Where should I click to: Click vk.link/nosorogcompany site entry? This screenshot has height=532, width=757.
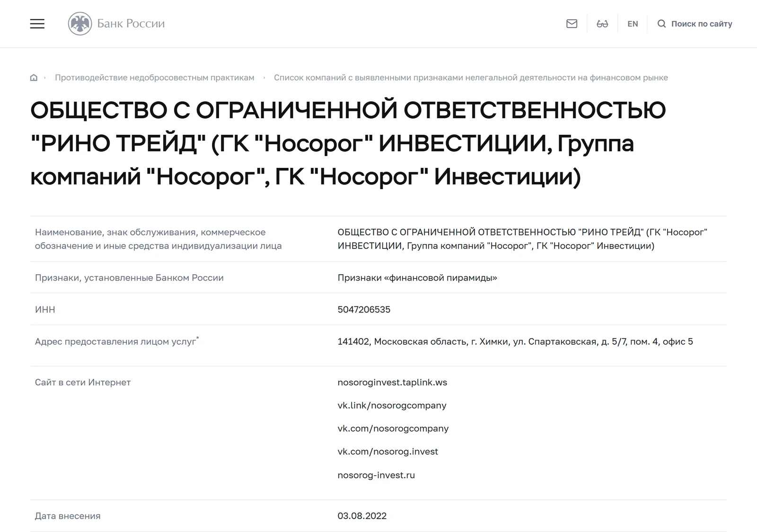392,405
